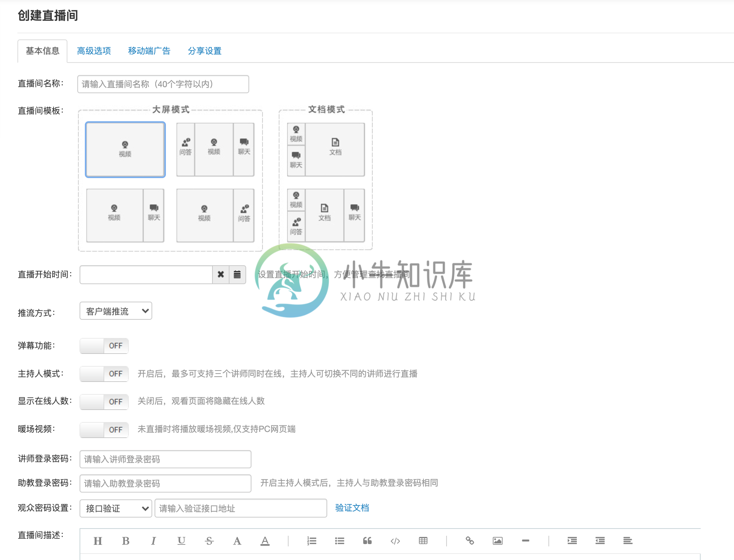This screenshot has width=734, height=560.
Task: Toggle italic in description editor
Action: [x=153, y=541]
